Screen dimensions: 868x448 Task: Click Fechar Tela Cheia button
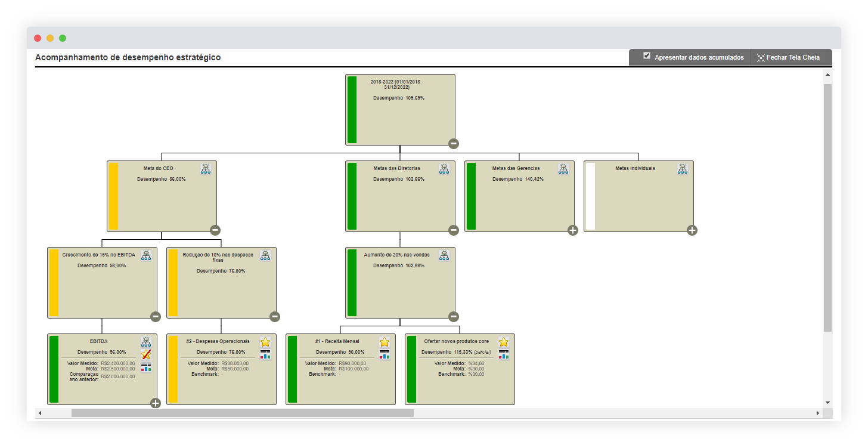tap(789, 58)
